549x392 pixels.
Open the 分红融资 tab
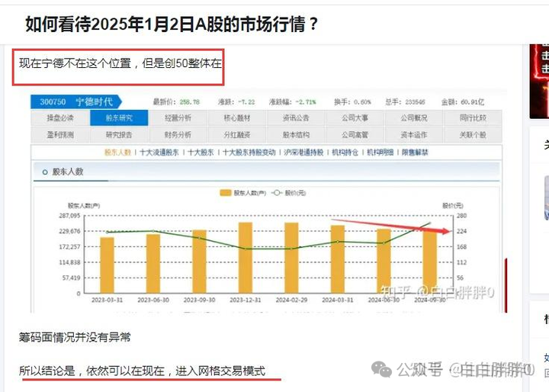click(x=237, y=135)
